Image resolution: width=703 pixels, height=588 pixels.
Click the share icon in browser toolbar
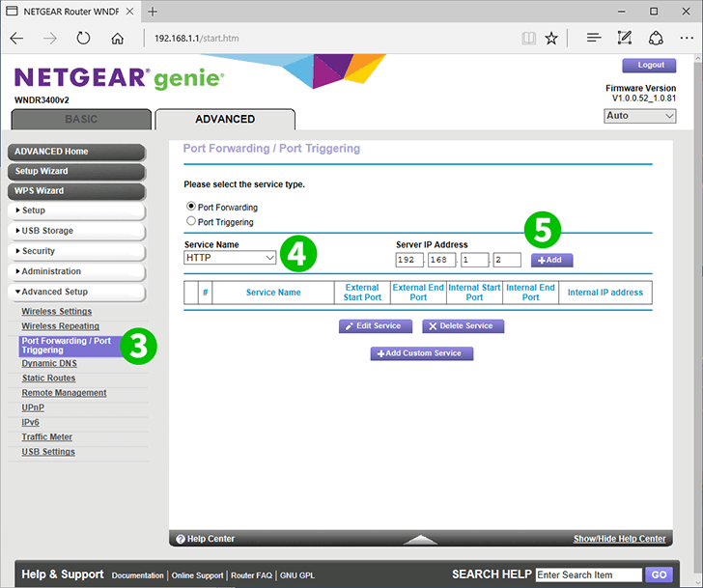[x=656, y=38]
